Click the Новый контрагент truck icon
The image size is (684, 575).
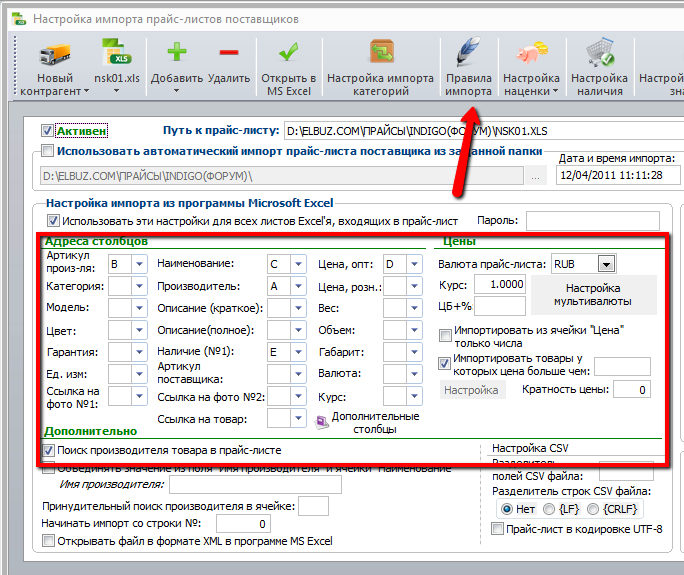tap(55, 55)
